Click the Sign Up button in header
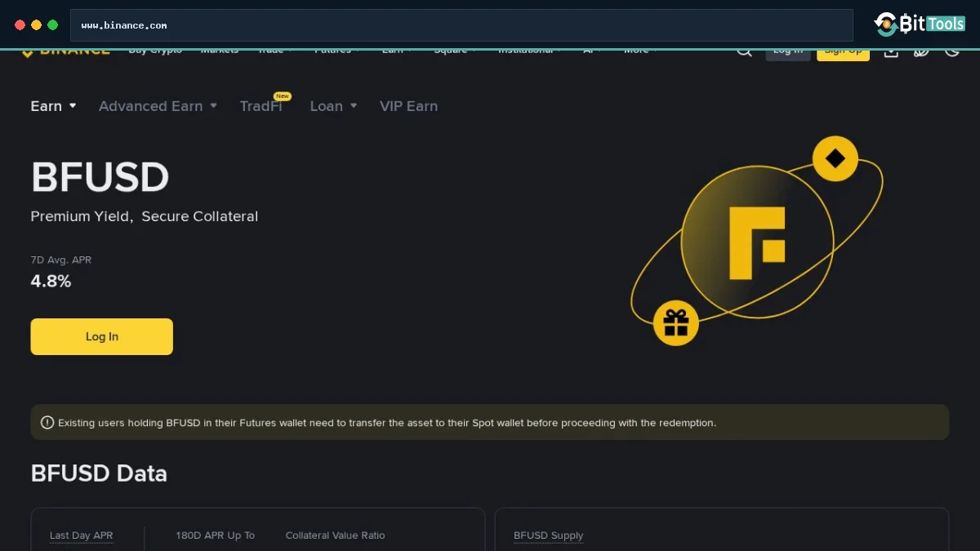This screenshot has width=980, height=551. click(x=843, y=53)
